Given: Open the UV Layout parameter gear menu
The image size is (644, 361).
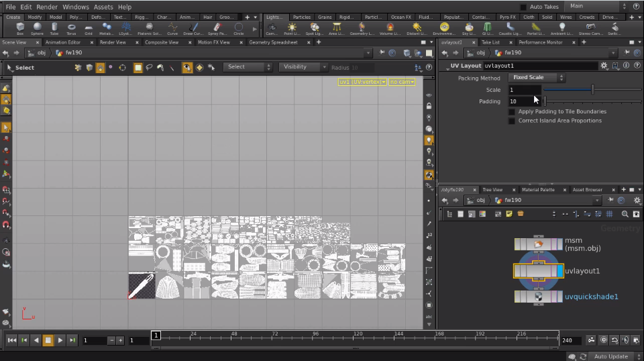Looking at the screenshot, I should click(x=604, y=66).
